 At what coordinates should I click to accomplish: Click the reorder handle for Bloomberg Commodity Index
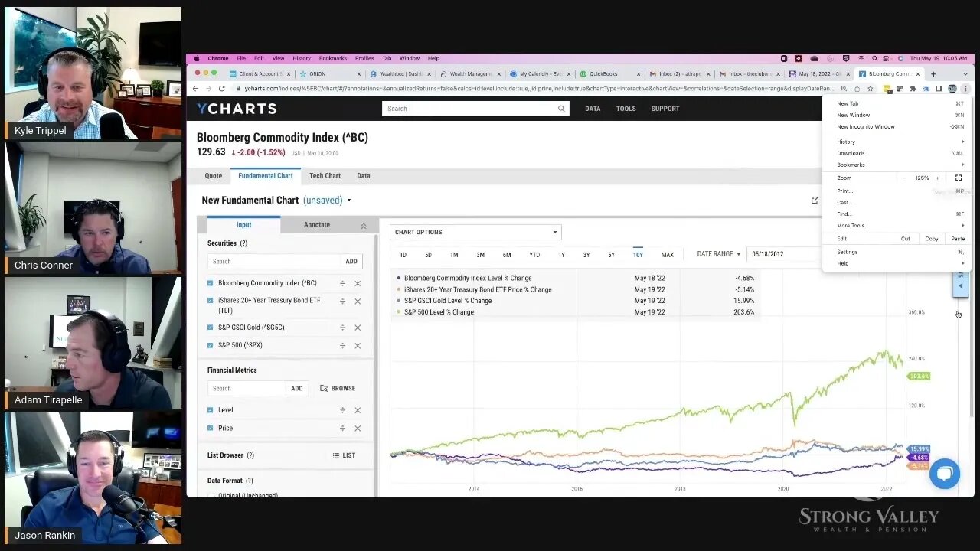pos(342,283)
